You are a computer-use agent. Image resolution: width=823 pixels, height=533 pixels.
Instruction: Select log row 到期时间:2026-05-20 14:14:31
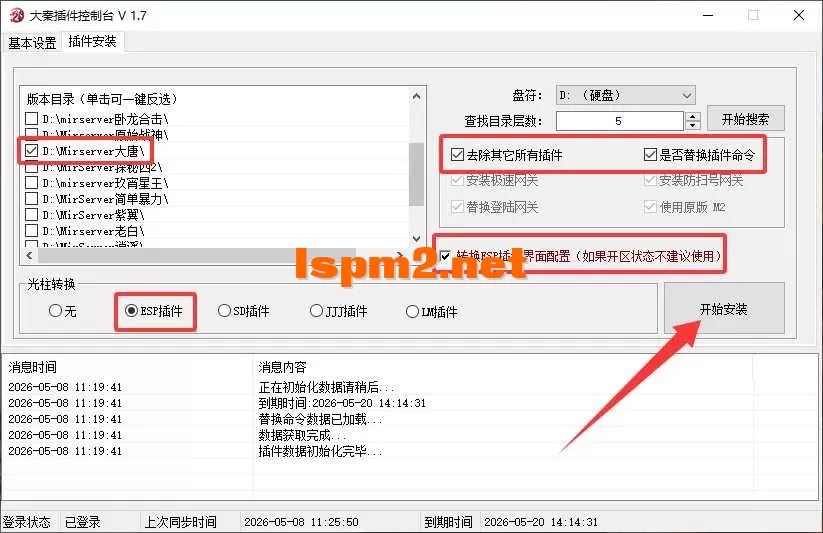(409, 403)
